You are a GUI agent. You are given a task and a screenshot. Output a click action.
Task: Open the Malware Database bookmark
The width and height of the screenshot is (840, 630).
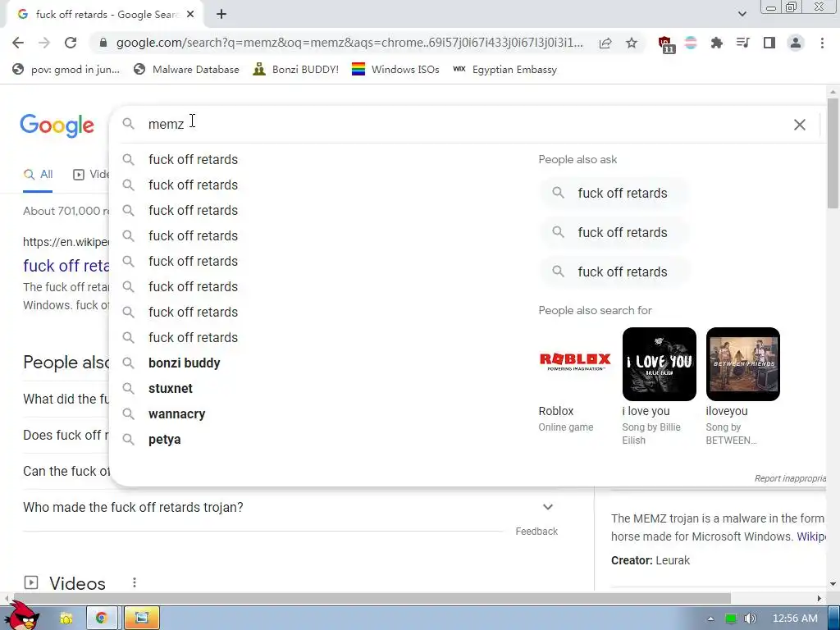click(186, 69)
